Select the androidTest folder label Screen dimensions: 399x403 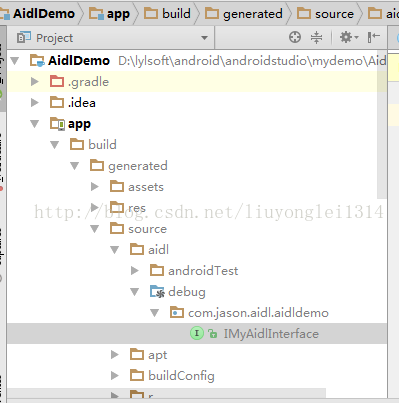pos(203,271)
